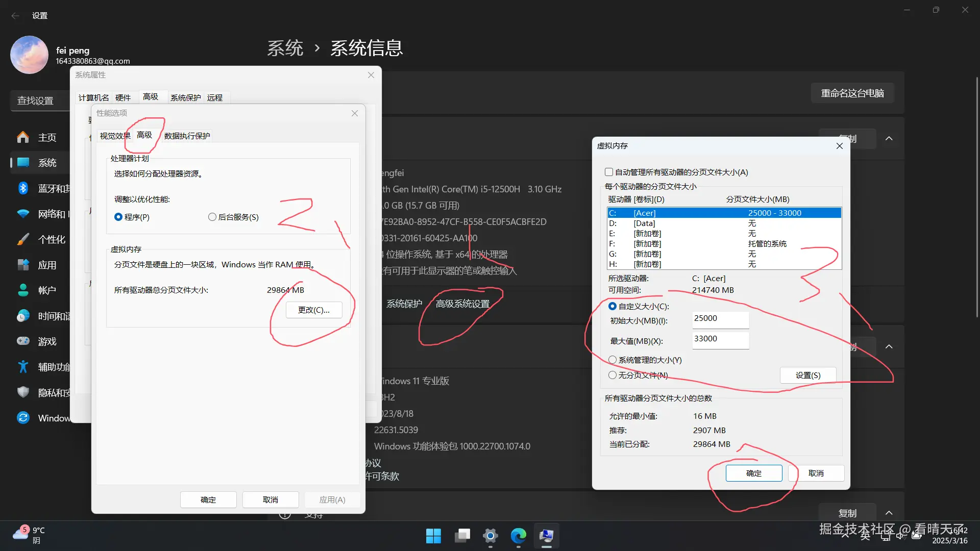Select the System managed size radio option
Viewport: 980px width, 551px height.
612,360
